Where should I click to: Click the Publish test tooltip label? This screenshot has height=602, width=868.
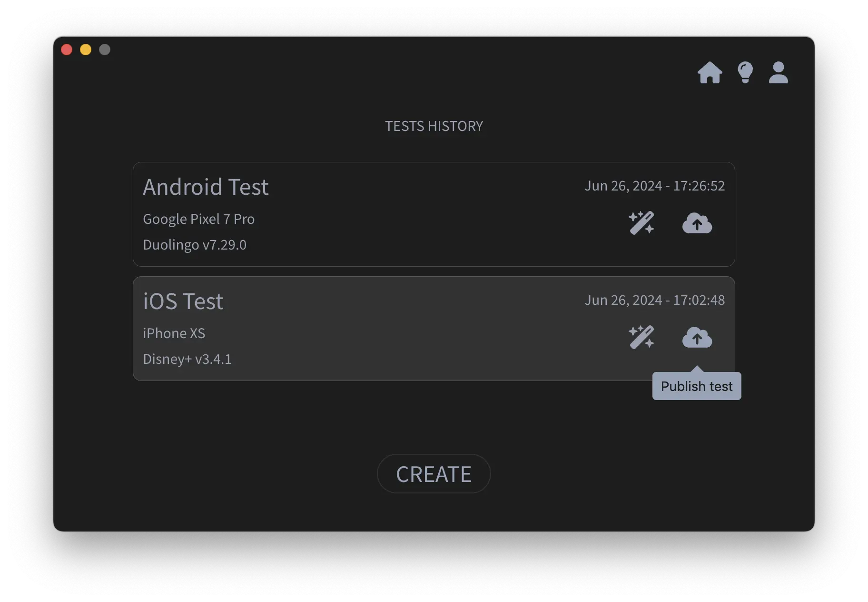pyautogui.click(x=696, y=386)
